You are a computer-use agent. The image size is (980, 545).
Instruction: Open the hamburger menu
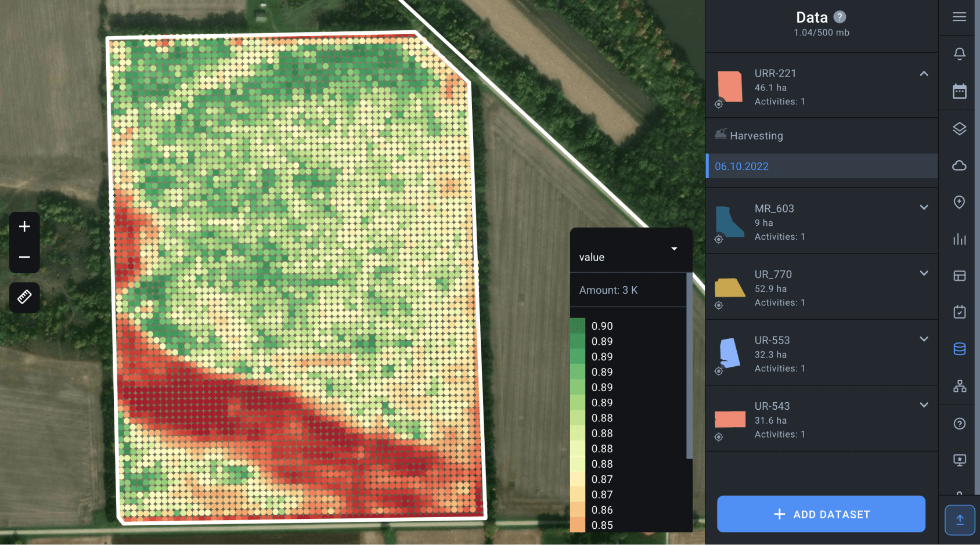[959, 17]
